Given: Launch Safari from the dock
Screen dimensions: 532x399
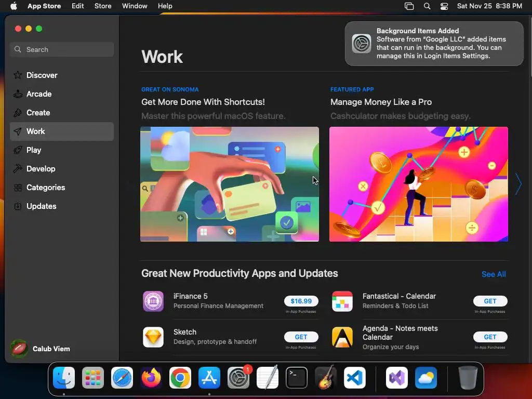Looking at the screenshot, I should (x=122, y=377).
